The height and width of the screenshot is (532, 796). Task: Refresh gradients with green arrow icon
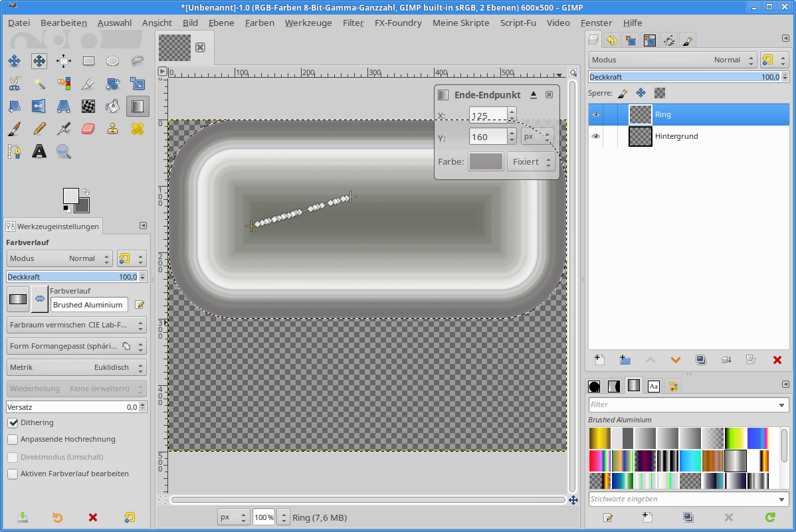pyautogui.click(x=770, y=517)
